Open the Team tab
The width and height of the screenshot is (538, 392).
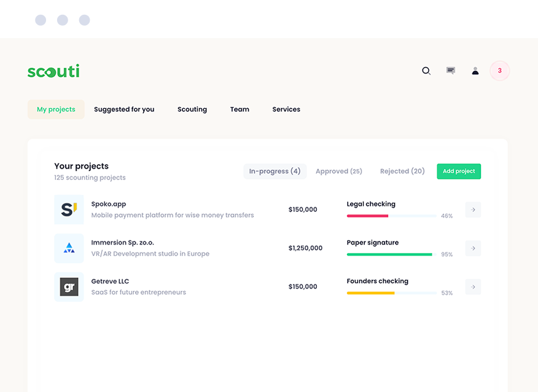[x=240, y=109]
